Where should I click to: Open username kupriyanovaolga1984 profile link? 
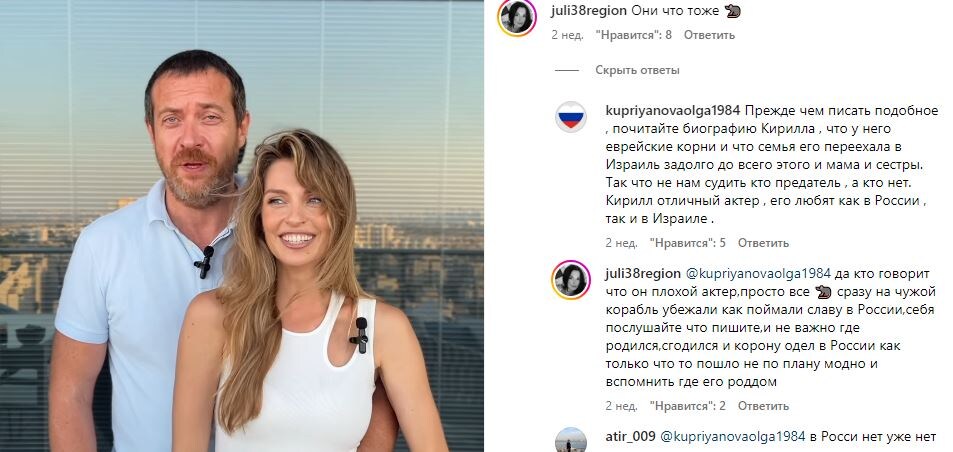[x=673, y=111]
